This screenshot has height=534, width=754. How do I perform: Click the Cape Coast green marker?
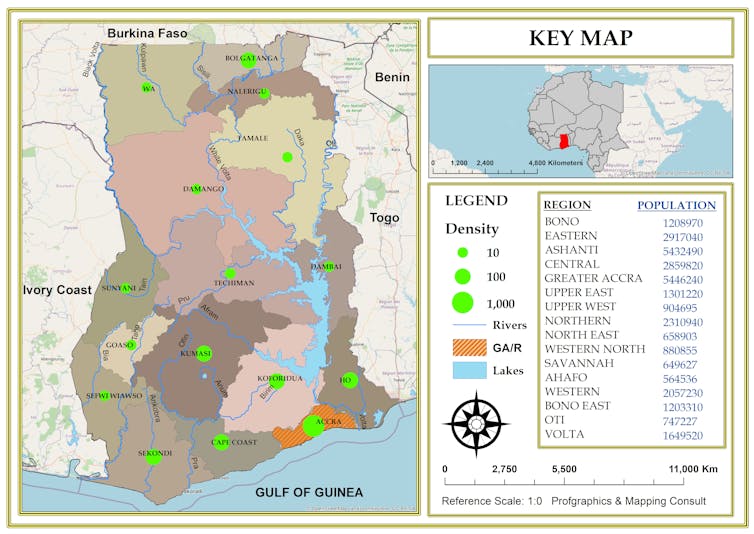tap(222, 442)
